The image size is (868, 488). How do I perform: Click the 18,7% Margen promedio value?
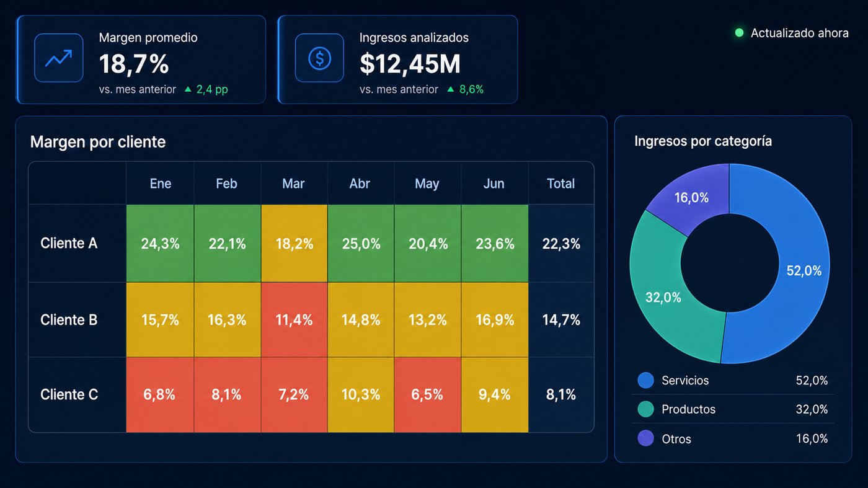pyautogui.click(x=134, y=64)
